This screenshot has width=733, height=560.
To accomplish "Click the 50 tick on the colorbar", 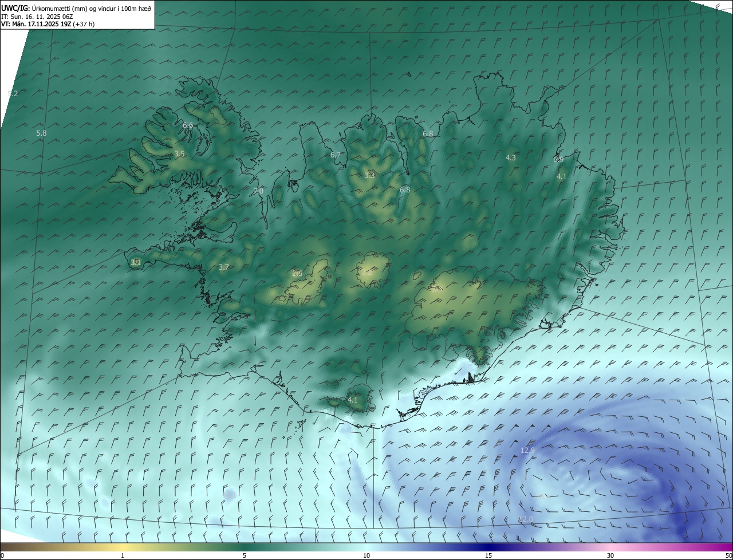I will tap(728, 555).
